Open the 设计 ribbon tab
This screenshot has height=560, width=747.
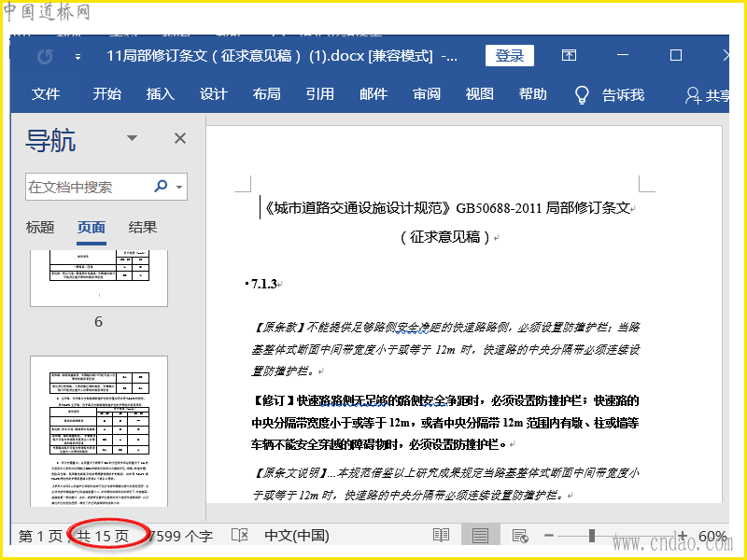pos(214,94)
